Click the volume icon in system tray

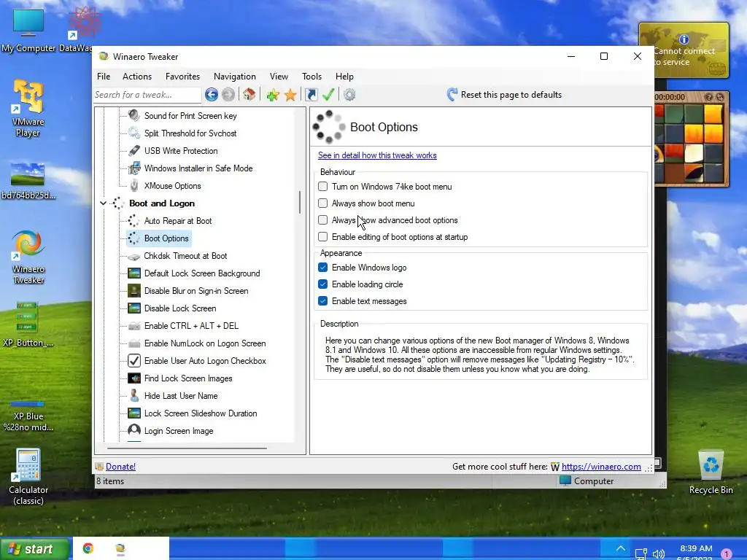(659, 554)
